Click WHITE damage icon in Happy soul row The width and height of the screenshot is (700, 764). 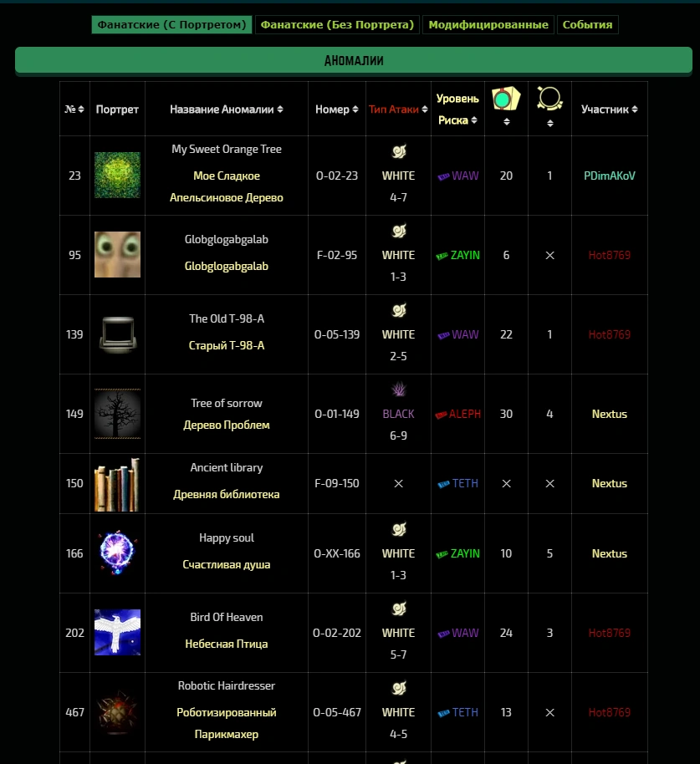(x=399, y=529)
